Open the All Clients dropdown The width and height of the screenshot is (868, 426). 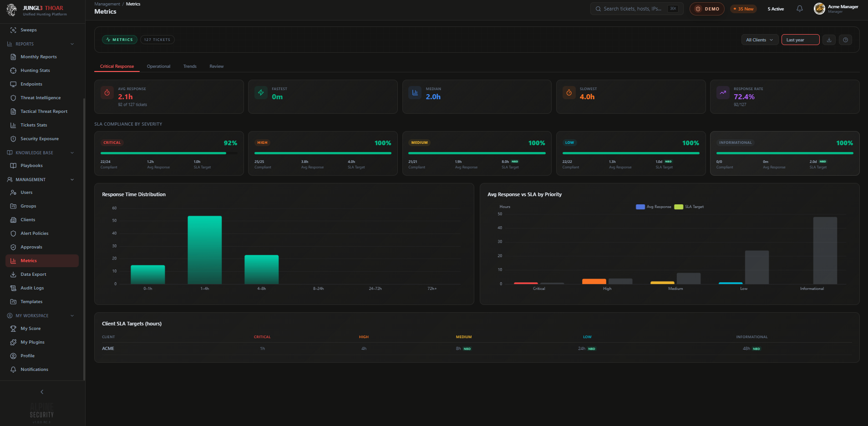[x=760, y=40]
